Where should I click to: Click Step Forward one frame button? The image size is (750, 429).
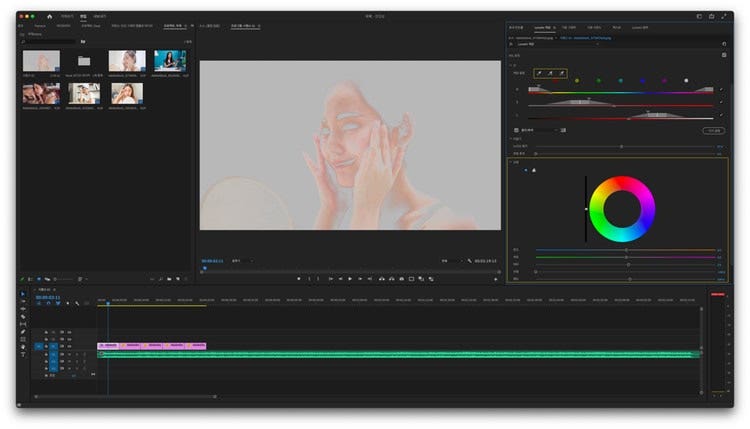[x=360, y=279]
